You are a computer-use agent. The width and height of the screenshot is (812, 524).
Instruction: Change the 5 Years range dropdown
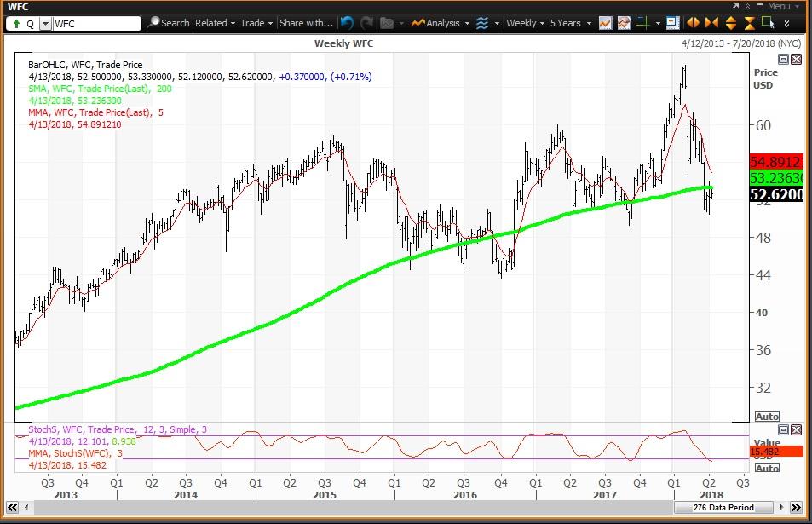tap(570, 23)
